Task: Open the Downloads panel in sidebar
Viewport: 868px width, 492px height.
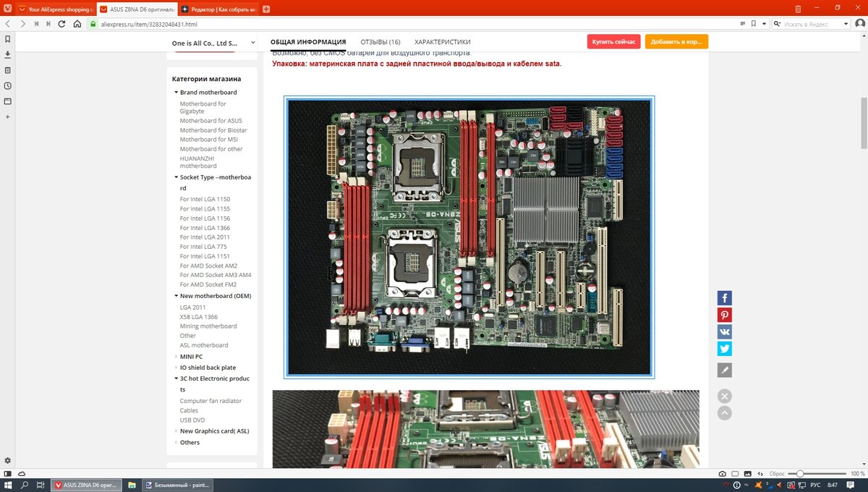Action: point(7,54)
